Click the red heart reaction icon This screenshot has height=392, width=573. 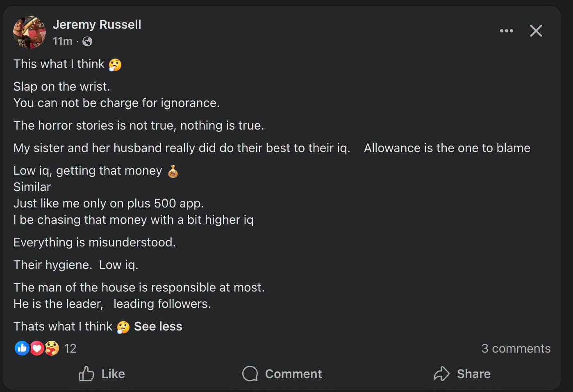(x=37, y=348)
